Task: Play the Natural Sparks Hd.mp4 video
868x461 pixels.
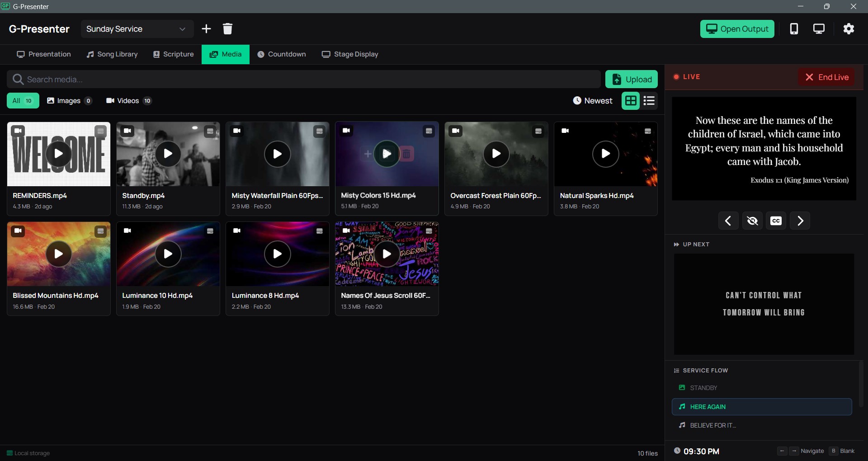Action: 606,154
